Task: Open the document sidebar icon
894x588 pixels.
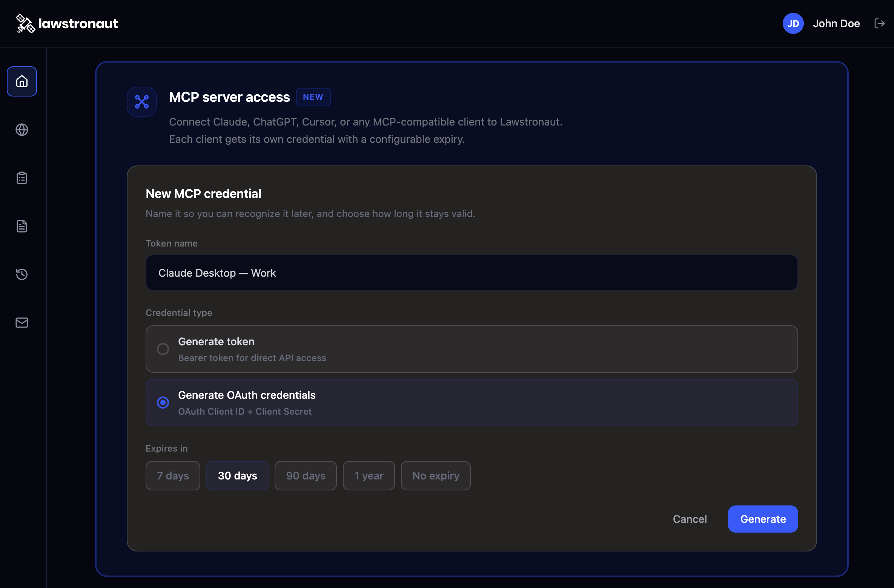Action: point(22,226)
